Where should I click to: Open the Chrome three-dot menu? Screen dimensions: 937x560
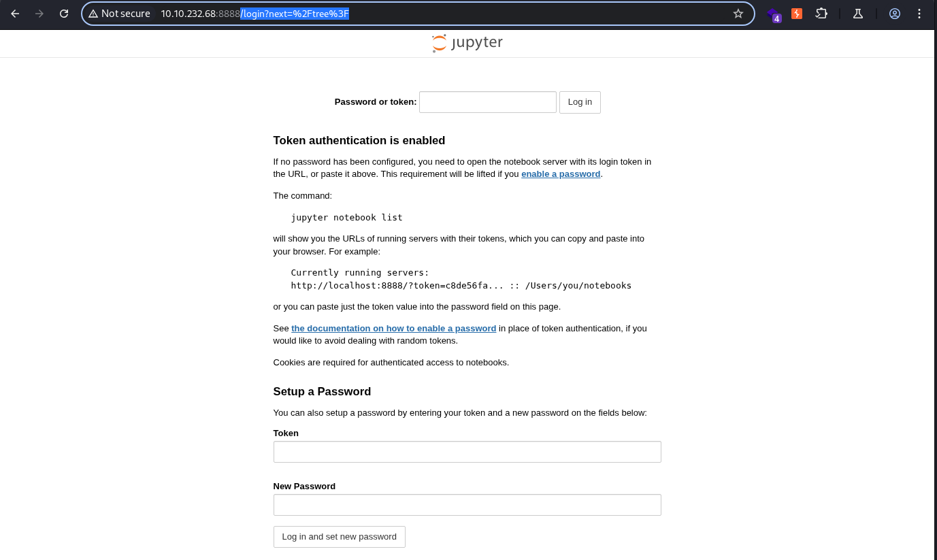click(919, 14)
